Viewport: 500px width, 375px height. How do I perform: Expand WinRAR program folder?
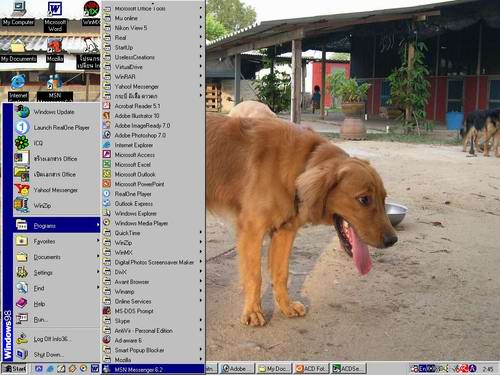coord(153,77)
